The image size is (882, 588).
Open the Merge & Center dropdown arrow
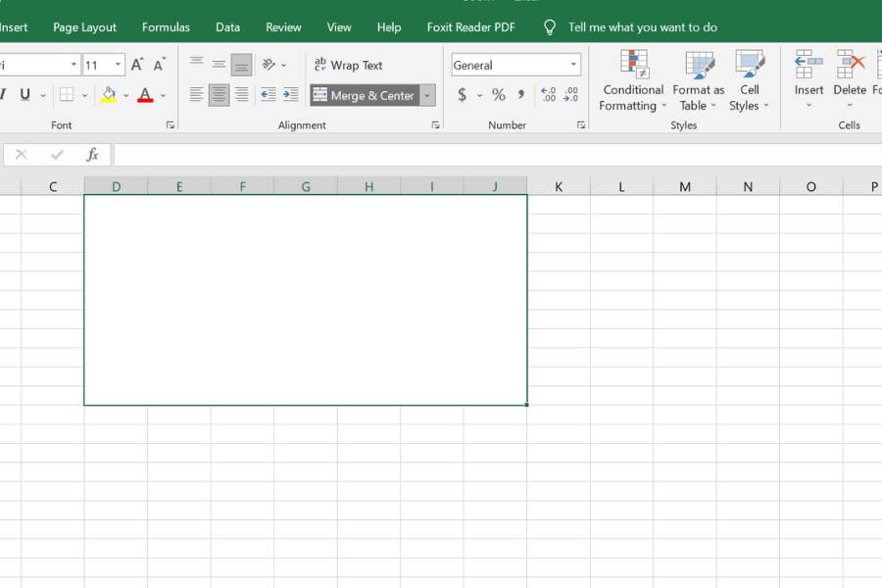tap(427, 95)
